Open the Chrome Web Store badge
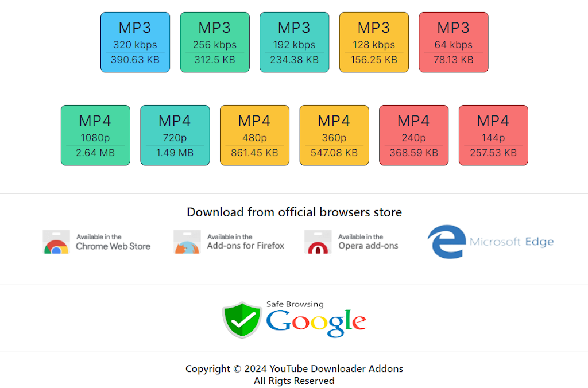This screenshot has width=588, height=388. point(96,242)
